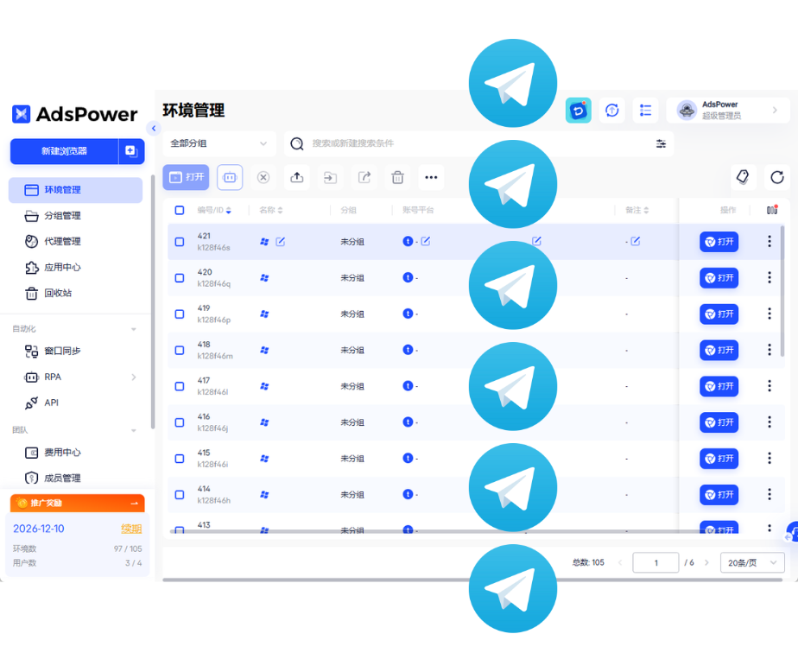This screenshot has height=672, width=798.
Task: Open row menu for profile 421
Action: (769, 241)
